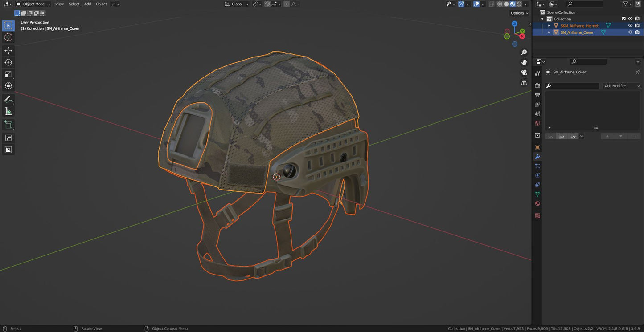Disable camera render visibility for SM_Airframe_Cover
644x332 pixels.
click(637, 32)
